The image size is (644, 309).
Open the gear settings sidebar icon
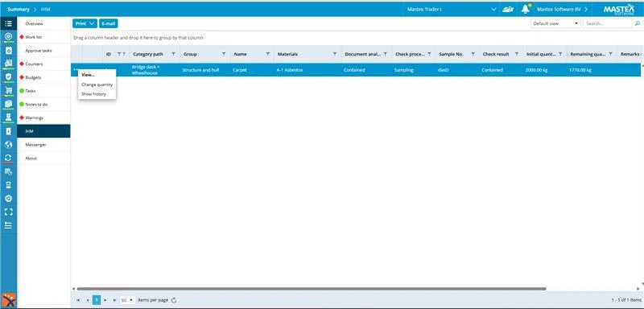(8, 198)
